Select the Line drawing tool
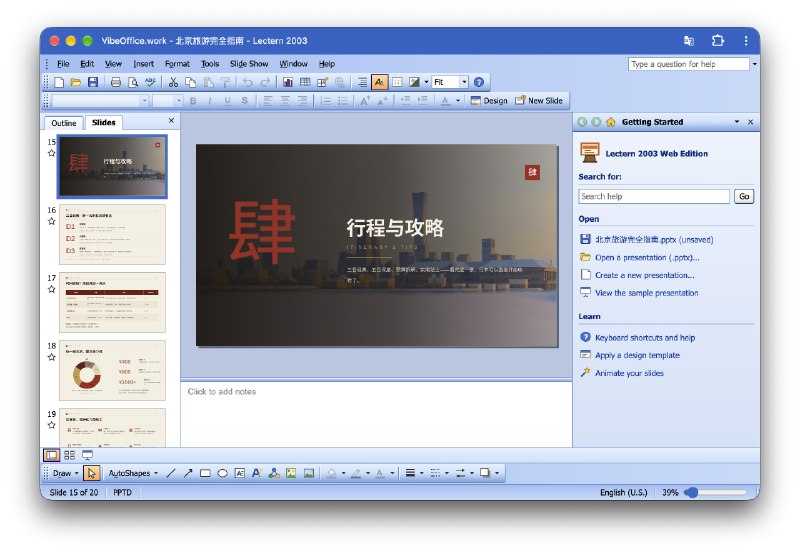This screenshot has height=553, width=800. pyautogui.click(x=171, y=473)
